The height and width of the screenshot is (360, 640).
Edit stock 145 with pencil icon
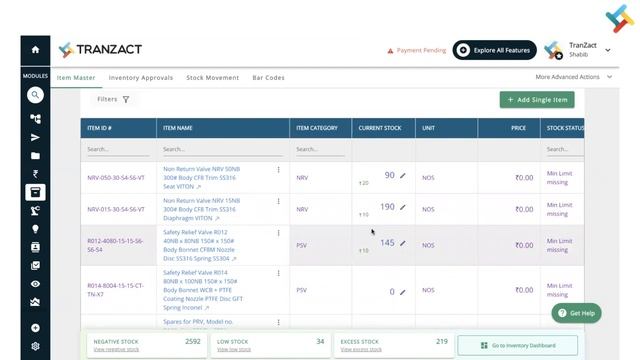pyautogui.click(x=403, y=243)
